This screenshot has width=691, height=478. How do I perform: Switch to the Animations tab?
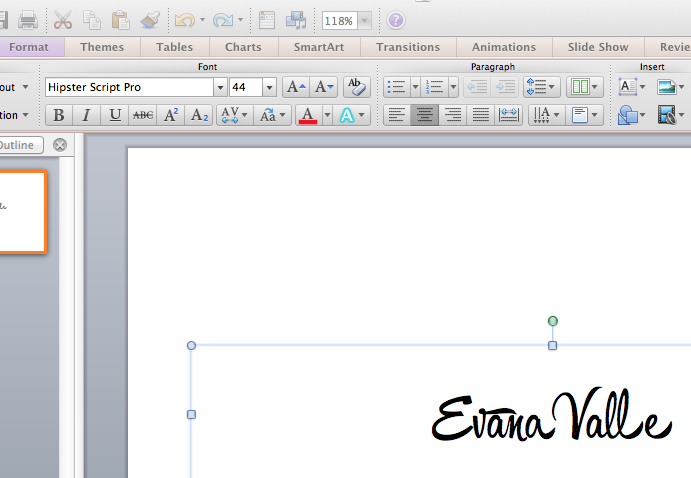pyautogui.click(x=504, y=47)
